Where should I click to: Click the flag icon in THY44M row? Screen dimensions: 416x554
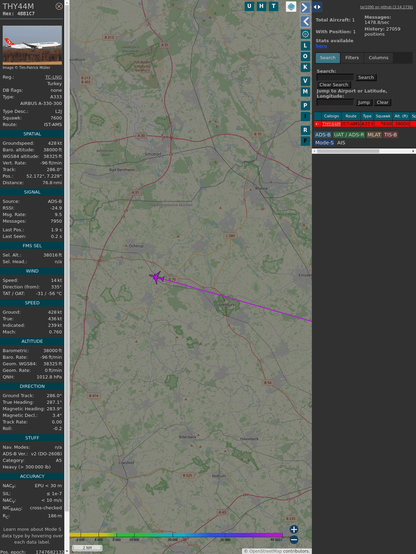point(317,124)
